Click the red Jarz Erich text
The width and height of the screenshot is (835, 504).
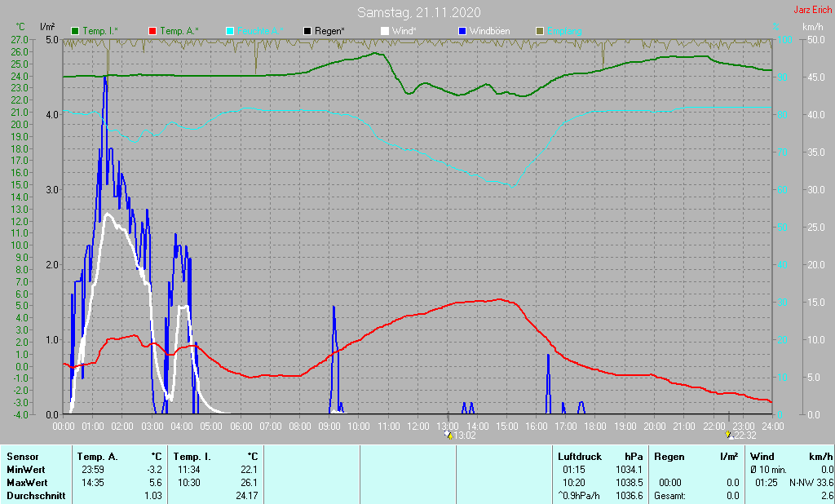click(x=812, y=11)
